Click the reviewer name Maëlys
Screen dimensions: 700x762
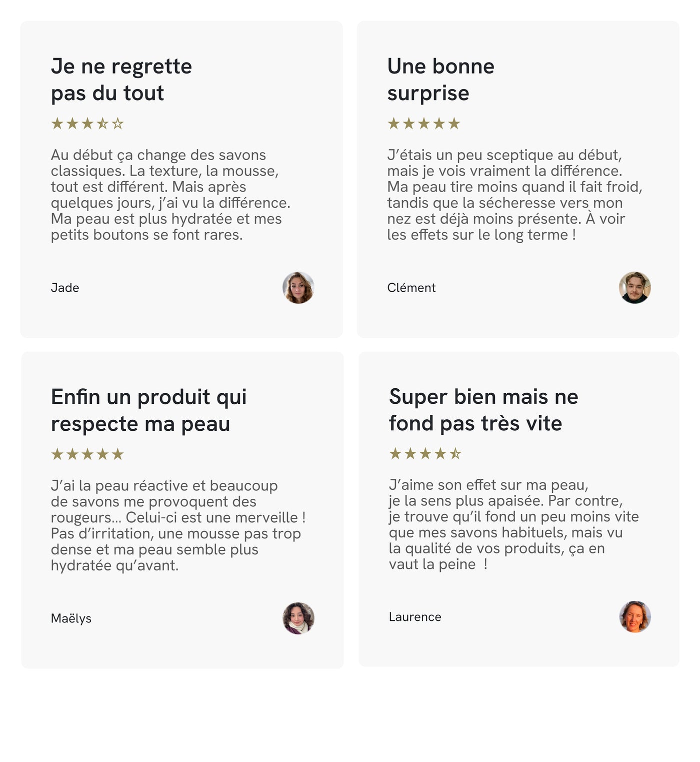[x=71, y=618]
